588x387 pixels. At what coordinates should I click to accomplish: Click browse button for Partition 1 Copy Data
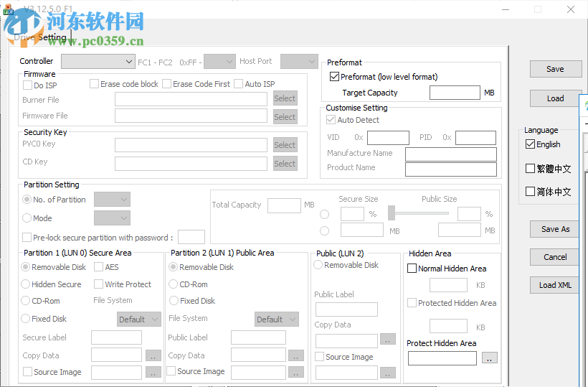coord(153,355)
